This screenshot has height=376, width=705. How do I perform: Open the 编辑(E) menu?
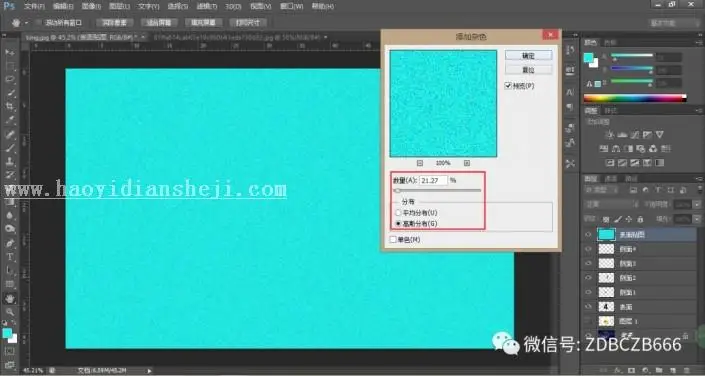tap(63, 6)
